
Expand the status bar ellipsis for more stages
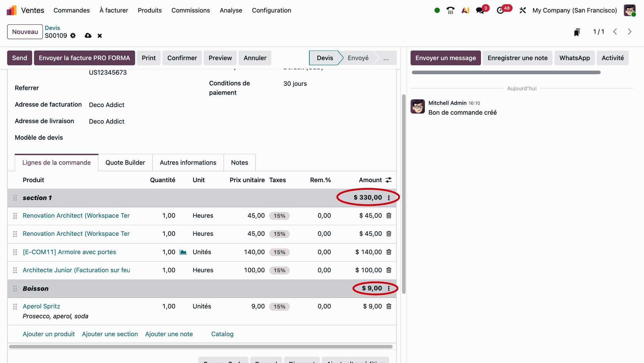pyautogui.click(x=386, y=58)
